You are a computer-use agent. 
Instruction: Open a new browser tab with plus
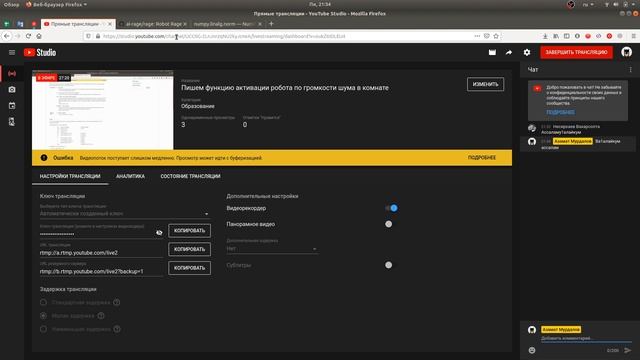point(271,24)
